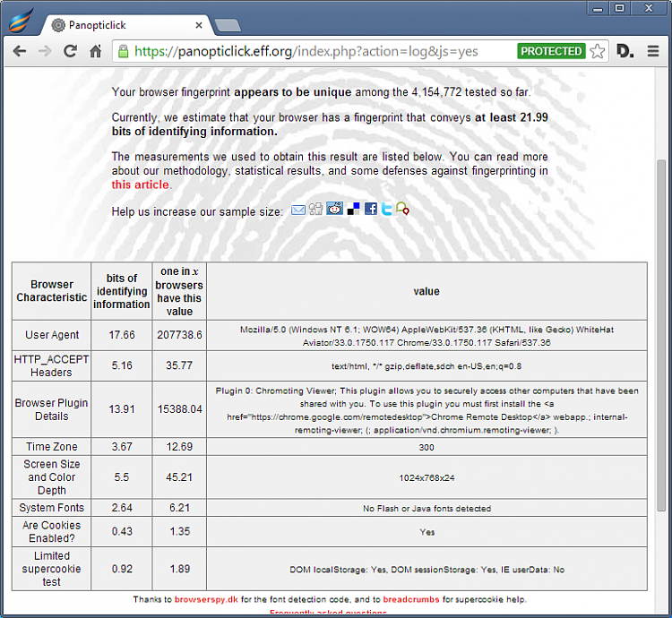
Task: Click the 'Browser Plugin Details' row label
Action: (x=51, y=409)
